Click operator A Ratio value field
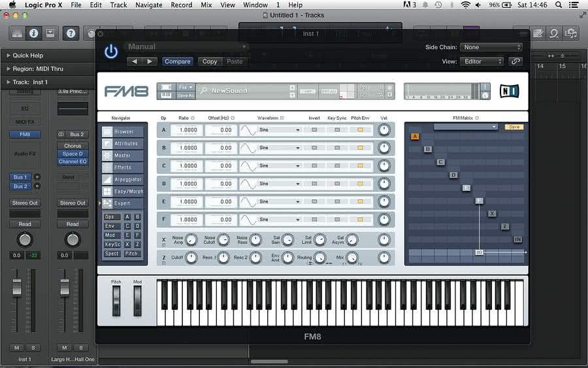588x368 pixels. click(187, 130)
